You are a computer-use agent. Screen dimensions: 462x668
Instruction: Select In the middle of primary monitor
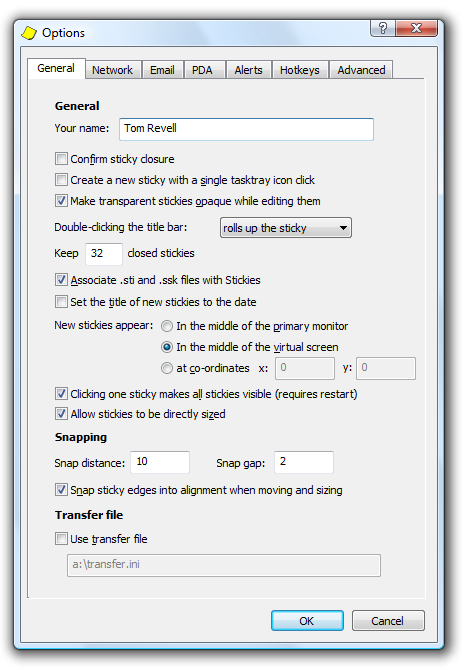(167, 326)
